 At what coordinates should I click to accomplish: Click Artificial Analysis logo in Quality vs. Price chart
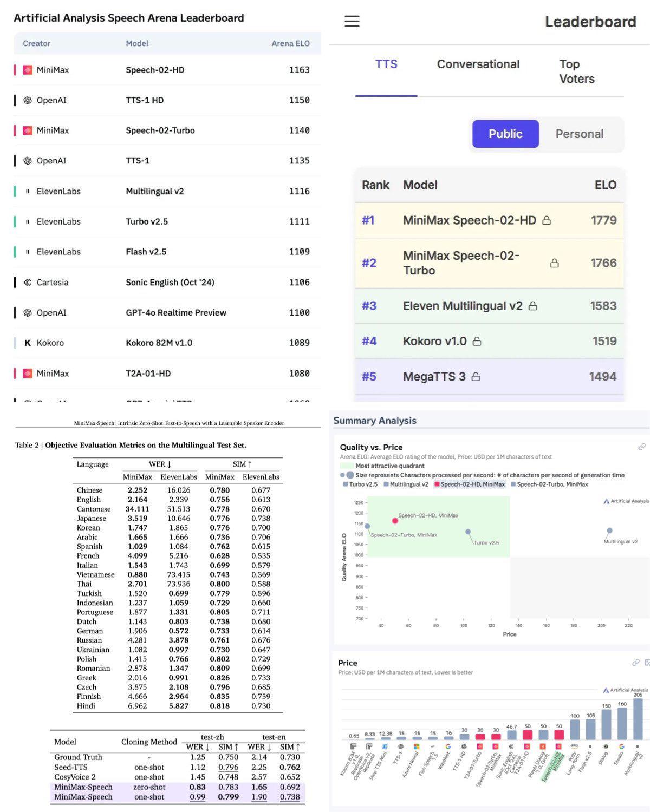click(626, 501)
